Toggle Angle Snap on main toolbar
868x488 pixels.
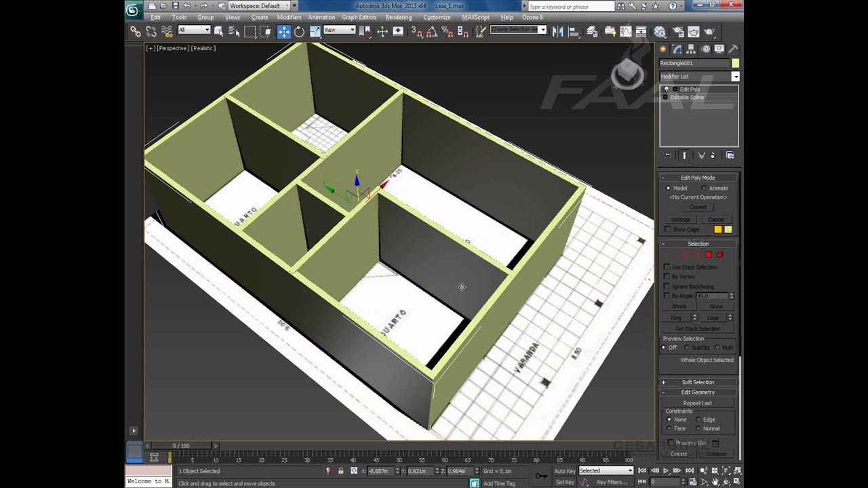[432, 31]
